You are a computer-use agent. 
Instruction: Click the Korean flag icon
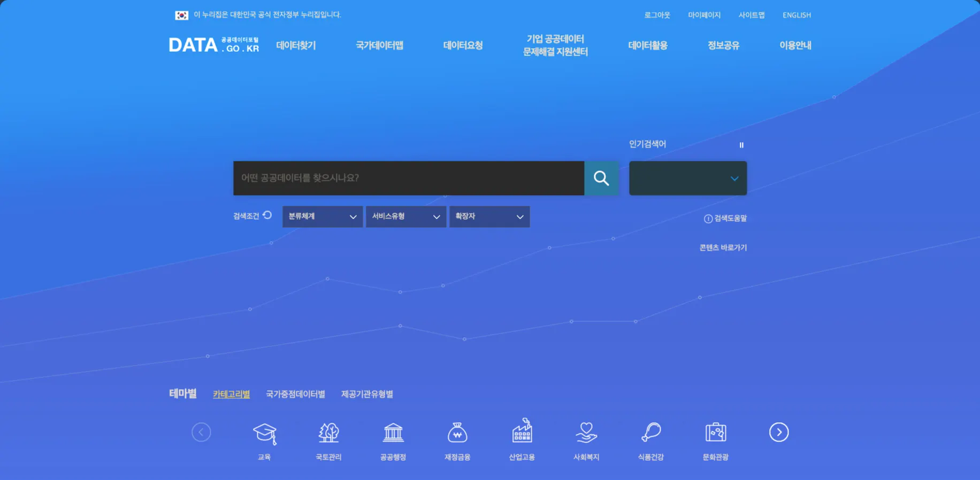click(x=182, y=15)
